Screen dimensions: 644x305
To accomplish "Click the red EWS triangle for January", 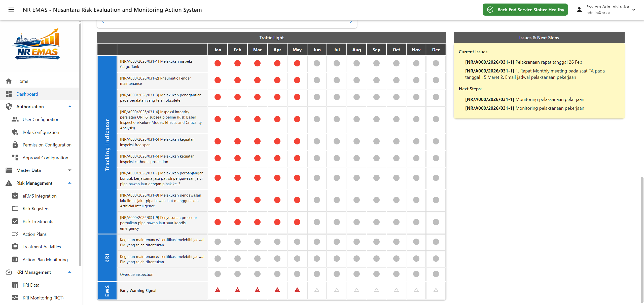I will pyautogui.click(x=218, y=290).
